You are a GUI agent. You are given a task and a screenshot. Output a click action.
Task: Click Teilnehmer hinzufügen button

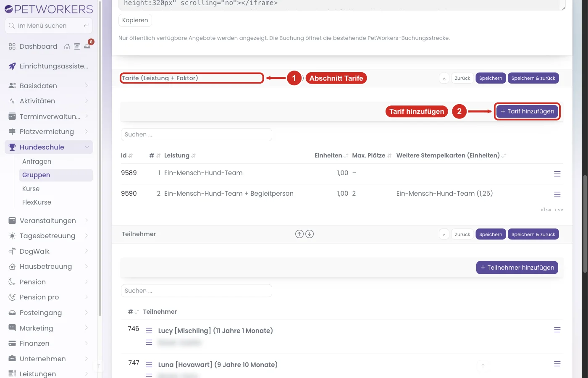tap(517, 268)
